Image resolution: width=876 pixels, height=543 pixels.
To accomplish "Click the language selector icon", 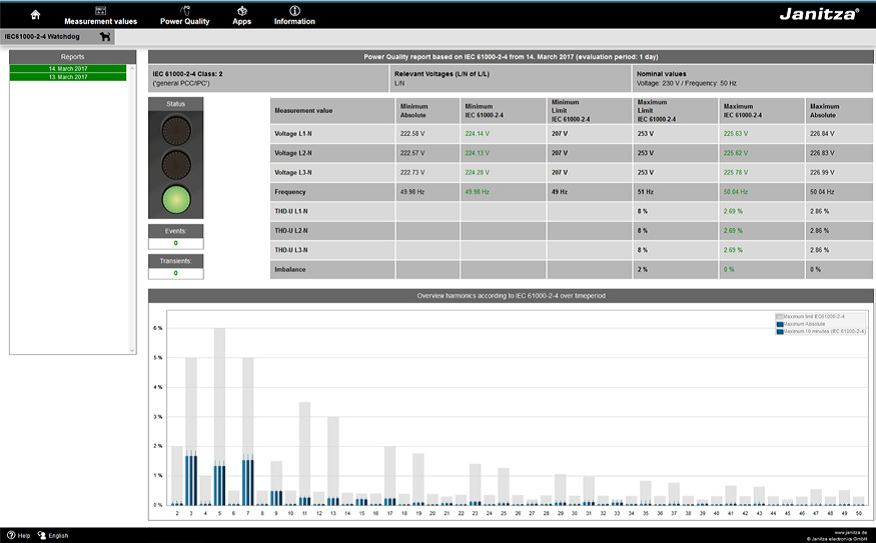I will (x=42, y=535).
